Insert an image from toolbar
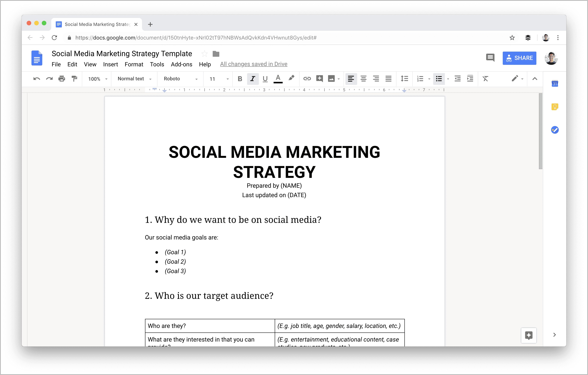 pos(331,79)
